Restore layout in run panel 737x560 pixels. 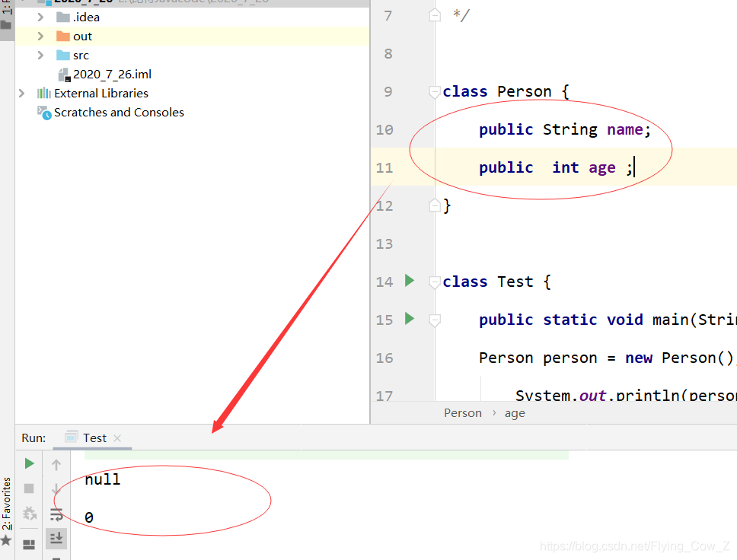point(29,544)
